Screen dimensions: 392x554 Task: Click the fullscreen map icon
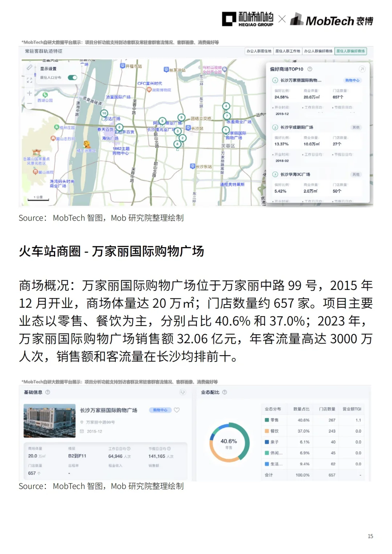[29, 80]
